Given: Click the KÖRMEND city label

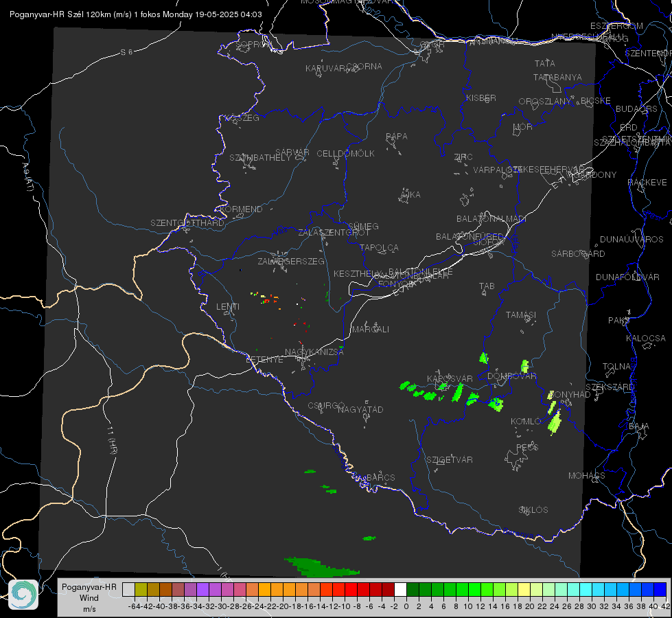Looking at the screenshot, I should click(241, 209).
